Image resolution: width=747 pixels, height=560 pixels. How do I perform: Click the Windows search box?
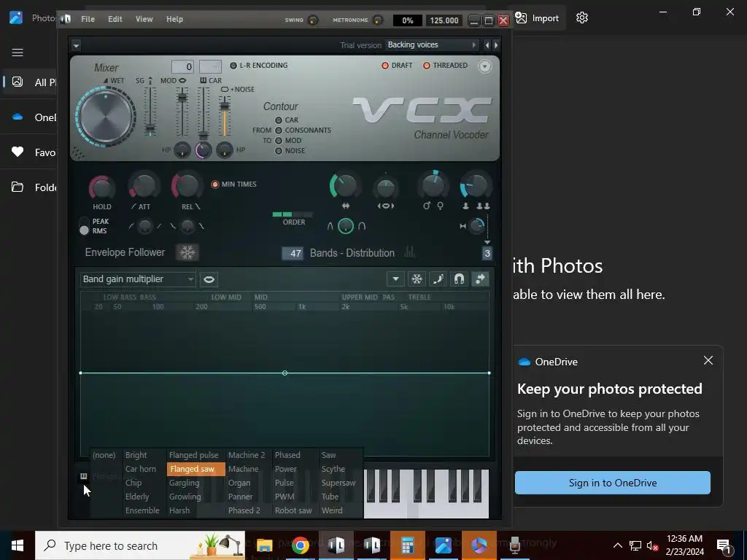click(140, 545)
